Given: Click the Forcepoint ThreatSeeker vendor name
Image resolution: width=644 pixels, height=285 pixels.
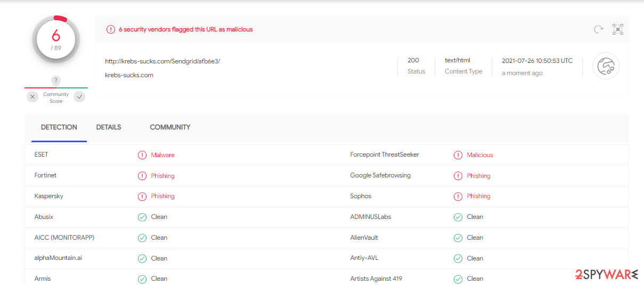Looking at the screenshot, I should coord(385,154).
